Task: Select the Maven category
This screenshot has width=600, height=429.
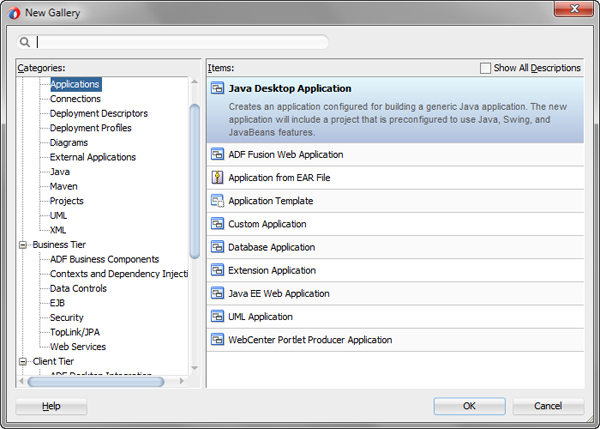Action: coord(63,186)
